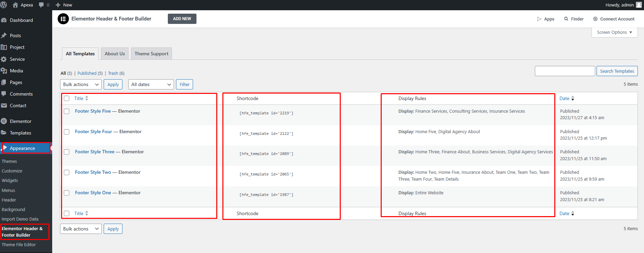This screenshot has height=253, width=644.
Task: Toggle select-all checkbox in table header
Action: pos(67,98)
